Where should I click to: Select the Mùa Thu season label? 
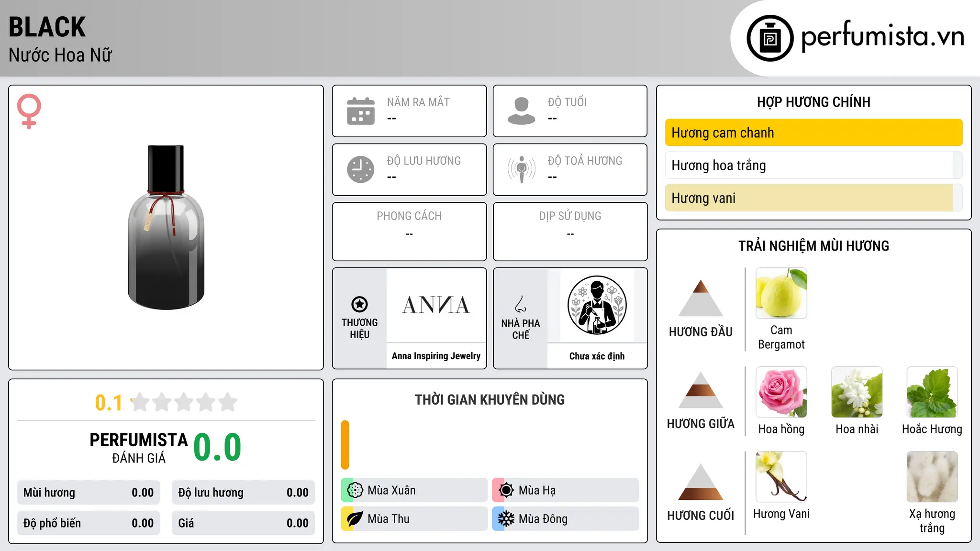[389, 519]
